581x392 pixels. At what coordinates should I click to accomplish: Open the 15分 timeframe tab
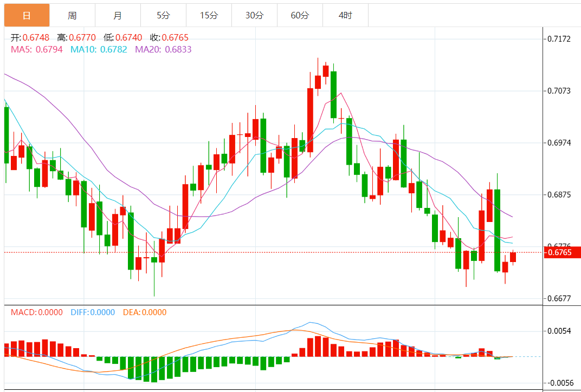coord(209,16)
